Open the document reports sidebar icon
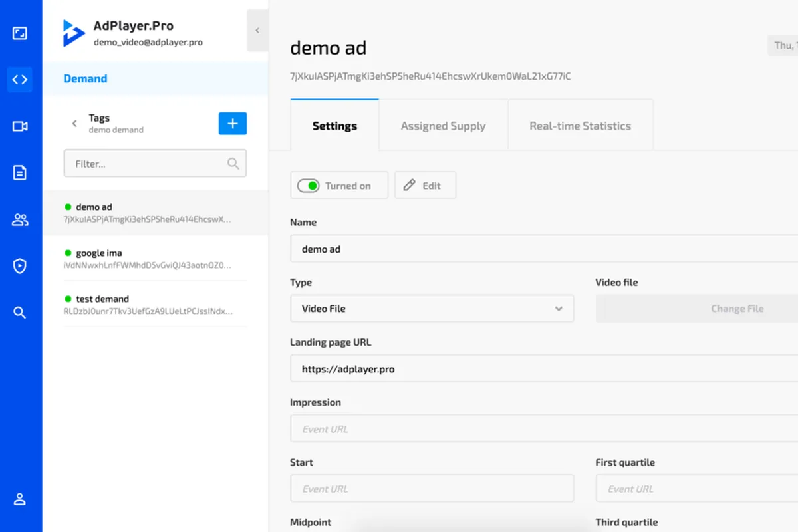The height and width of the screenshot is (532, 798). [20, 173]
